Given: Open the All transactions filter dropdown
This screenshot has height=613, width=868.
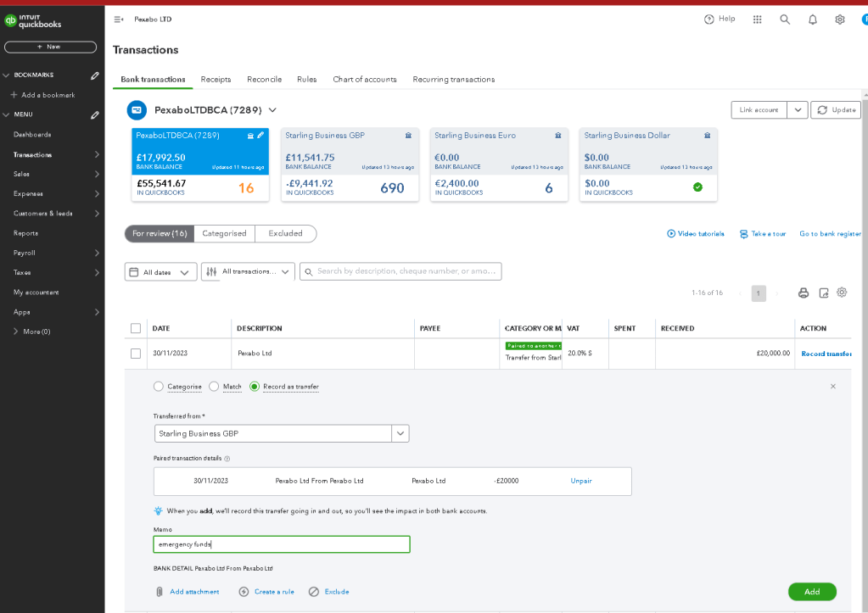Looking at the screenshot, I should point(248,271).
